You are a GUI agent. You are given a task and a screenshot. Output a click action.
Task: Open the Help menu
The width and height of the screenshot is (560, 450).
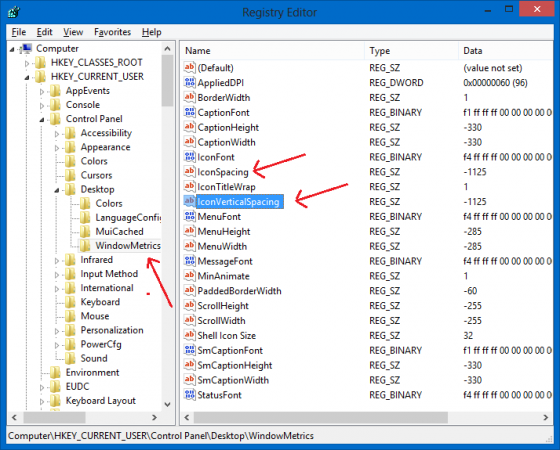point(151,32)
